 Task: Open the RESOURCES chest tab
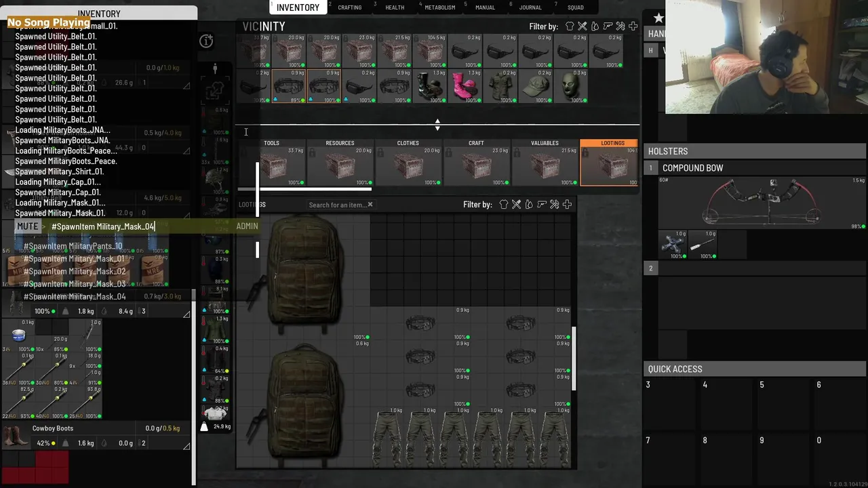[340, 163]
